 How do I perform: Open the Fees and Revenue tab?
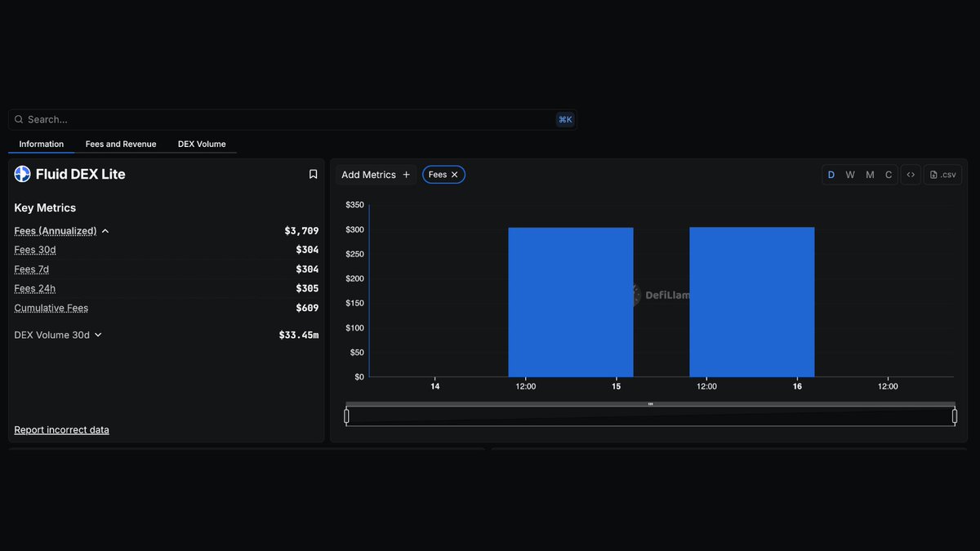pyautogui.click(x=121, y=144)
